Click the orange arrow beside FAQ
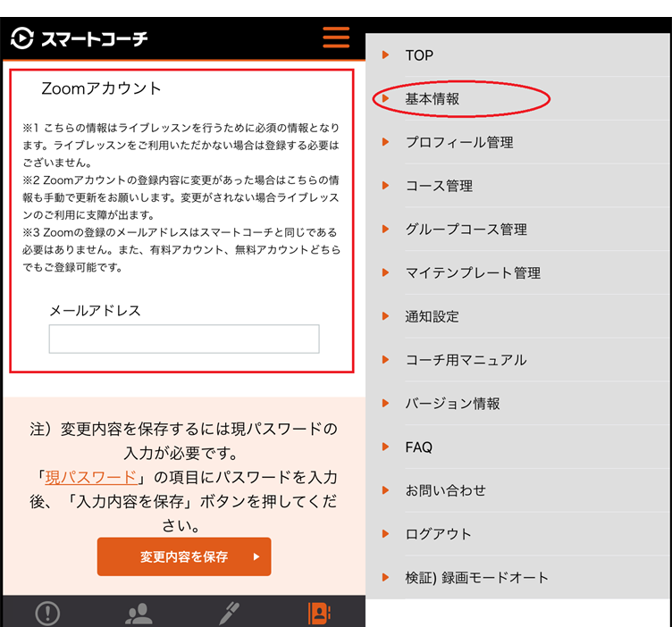Image resolution: width=672 pixels, height=627 pixels. 385,447
